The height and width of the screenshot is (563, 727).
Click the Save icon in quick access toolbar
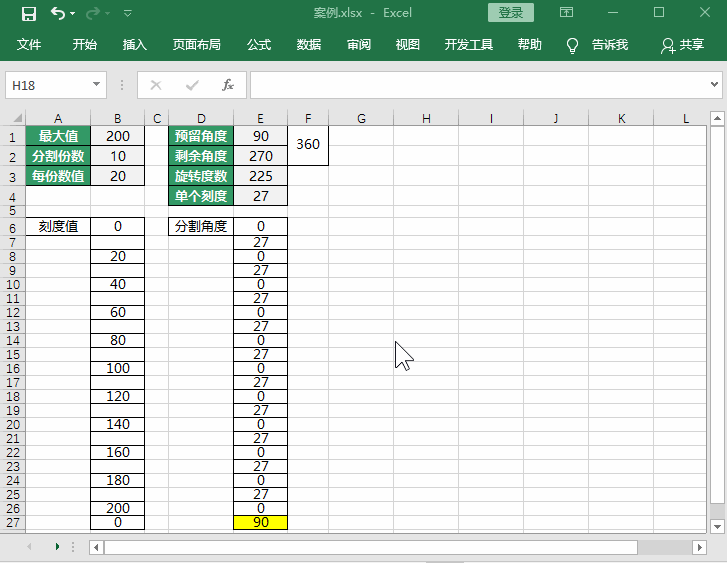click(x=29, y=13)
